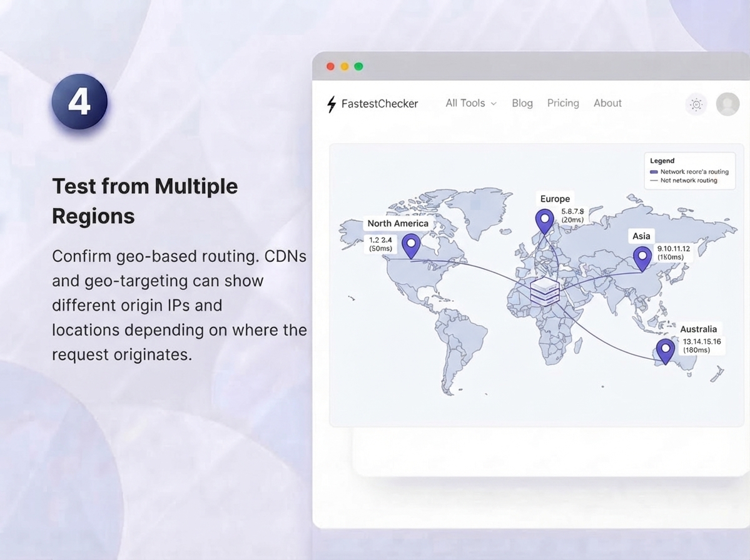Image resolution: width=750 pixels, height=560 pixels.
Task: Select the Europe map pin
Action: 544,221
